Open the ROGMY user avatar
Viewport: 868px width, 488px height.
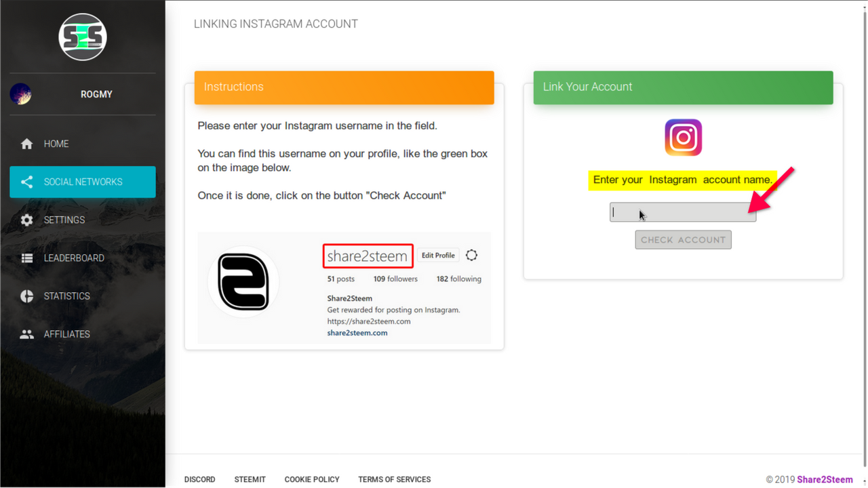tap(20, 94)
